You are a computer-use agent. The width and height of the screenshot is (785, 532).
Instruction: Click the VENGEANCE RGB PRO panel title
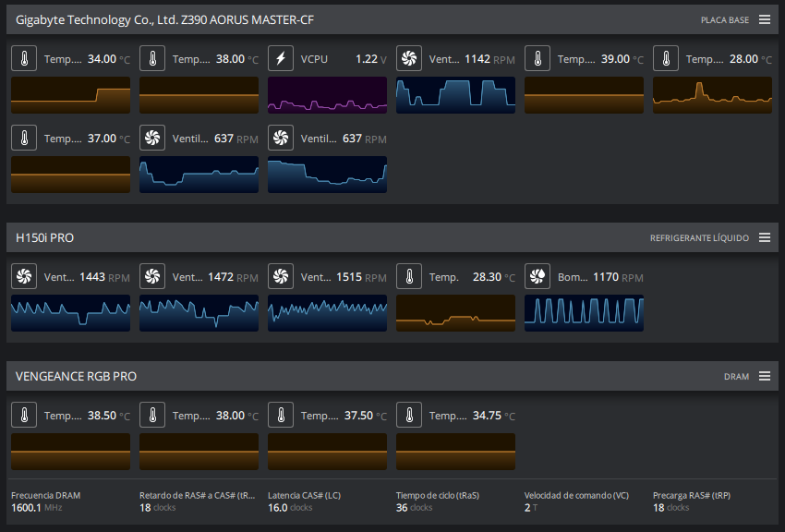click(x=76, y=376)
